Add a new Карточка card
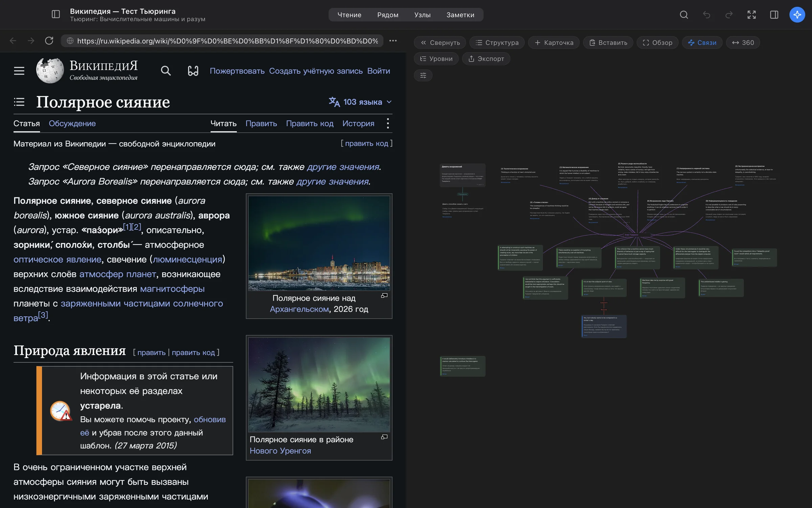812x508 pixels. tap(554, 43)
